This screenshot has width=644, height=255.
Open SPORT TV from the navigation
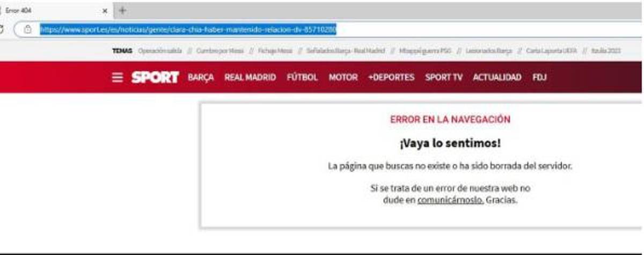tap(443, 77)
